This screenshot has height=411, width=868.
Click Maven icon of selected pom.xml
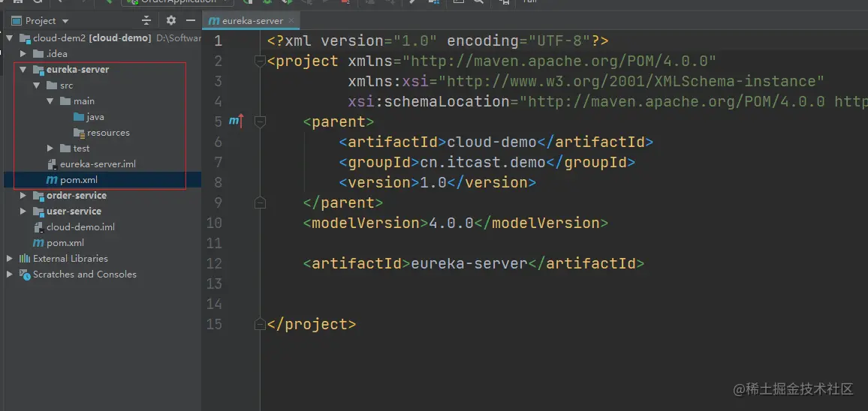pyautogui.click(x=52, y=180)
